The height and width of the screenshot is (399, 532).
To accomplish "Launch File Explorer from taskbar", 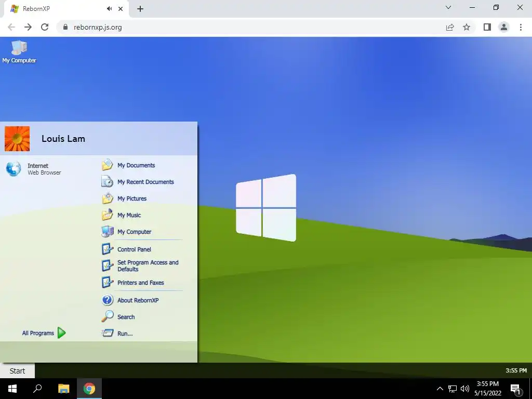I will click(x=63, y=389).
